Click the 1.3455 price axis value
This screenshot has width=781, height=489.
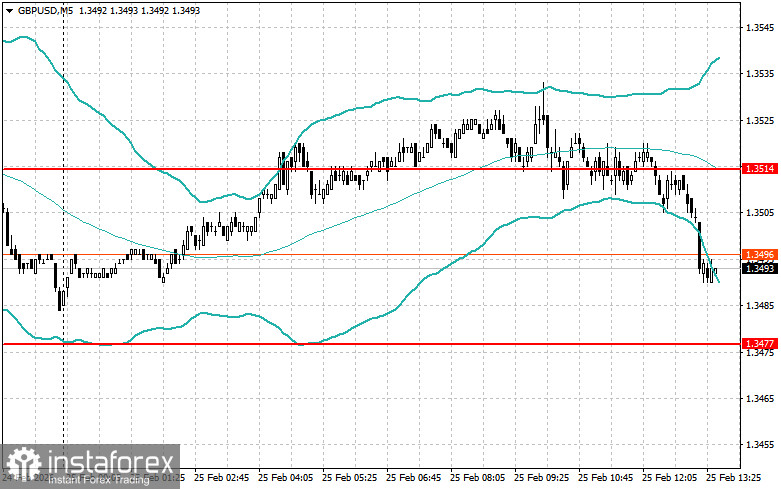[760, 445]
